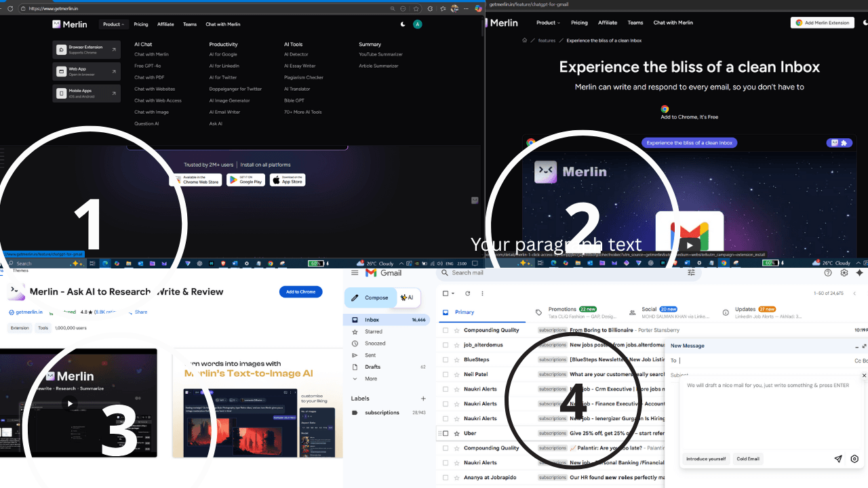Open Gmail settings gear
868x488 pixels.
844,272
